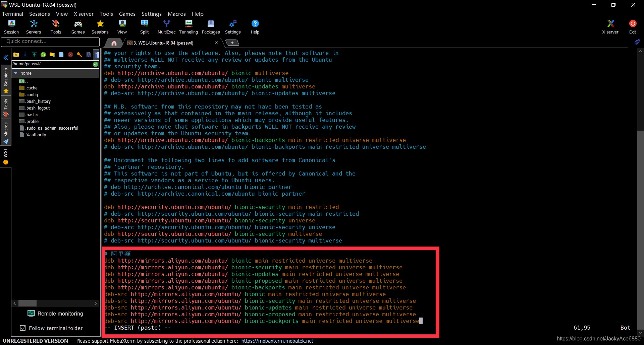Open the Settings gears toolbar icon
644x345 pixels.
click(233, 27)
